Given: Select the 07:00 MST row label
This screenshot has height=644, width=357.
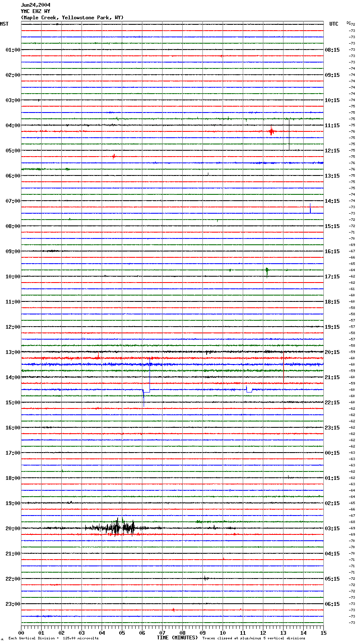Looking at the screenshot, I should tap(13, 201).
